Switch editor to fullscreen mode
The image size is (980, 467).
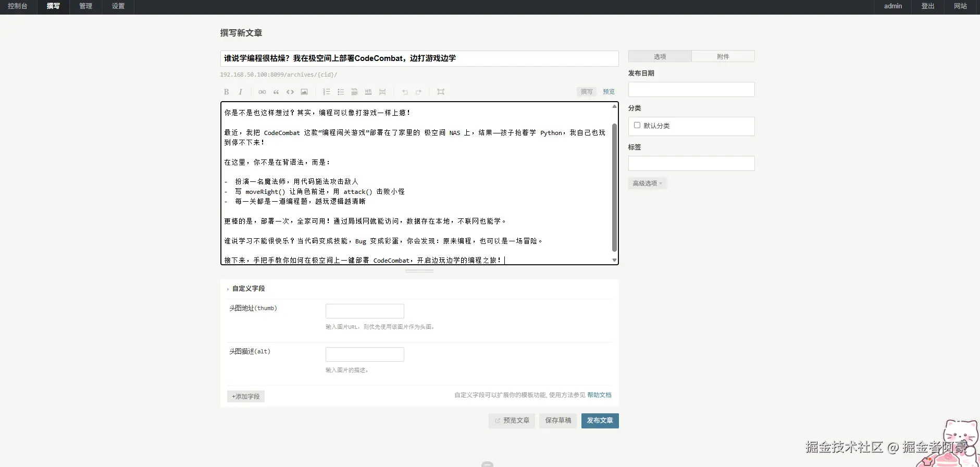coord(441,92)
